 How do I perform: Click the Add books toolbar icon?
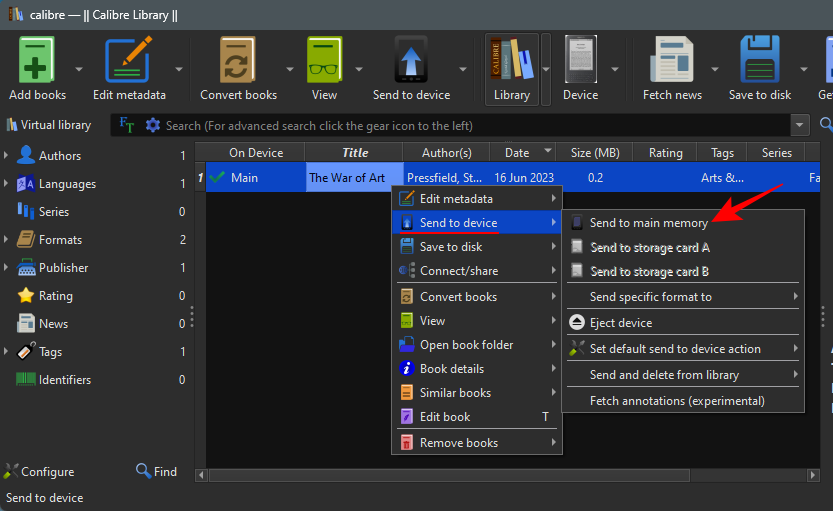click(x=37, y=62)
